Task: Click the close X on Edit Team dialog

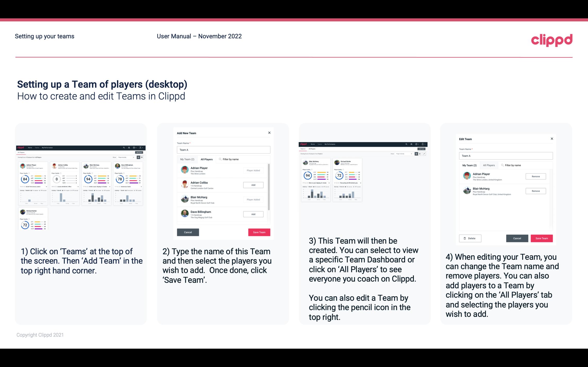Action: click(552, 139)
